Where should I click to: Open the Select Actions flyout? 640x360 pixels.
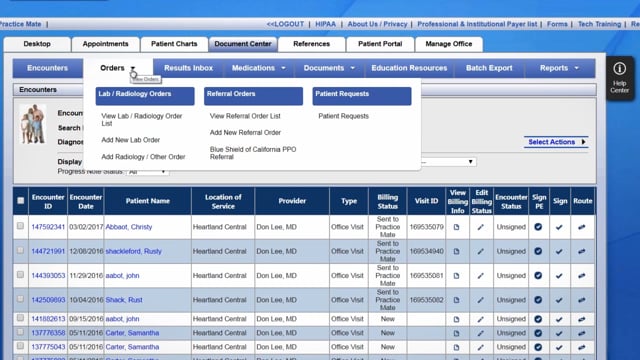[x=556, y=142]
